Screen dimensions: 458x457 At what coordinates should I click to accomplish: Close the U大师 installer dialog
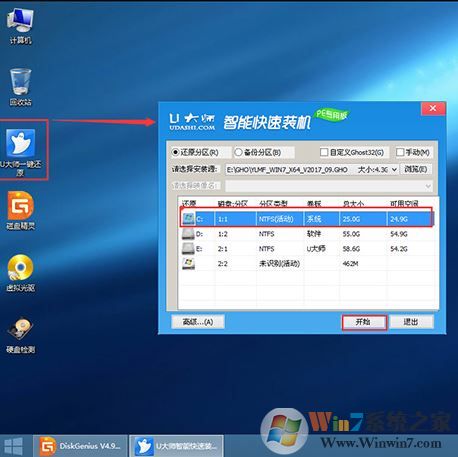pos(433,108)
